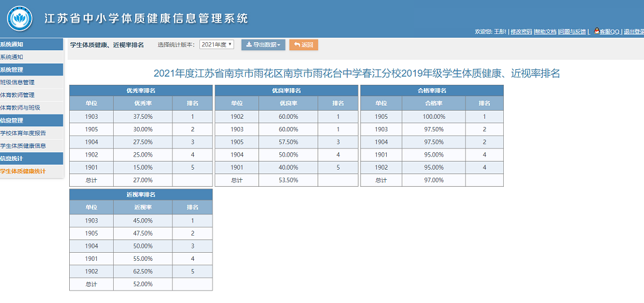Click 55.00% cell in 近视率 table
This screenshot has height=303, width=644.
(x=143, y=258)
